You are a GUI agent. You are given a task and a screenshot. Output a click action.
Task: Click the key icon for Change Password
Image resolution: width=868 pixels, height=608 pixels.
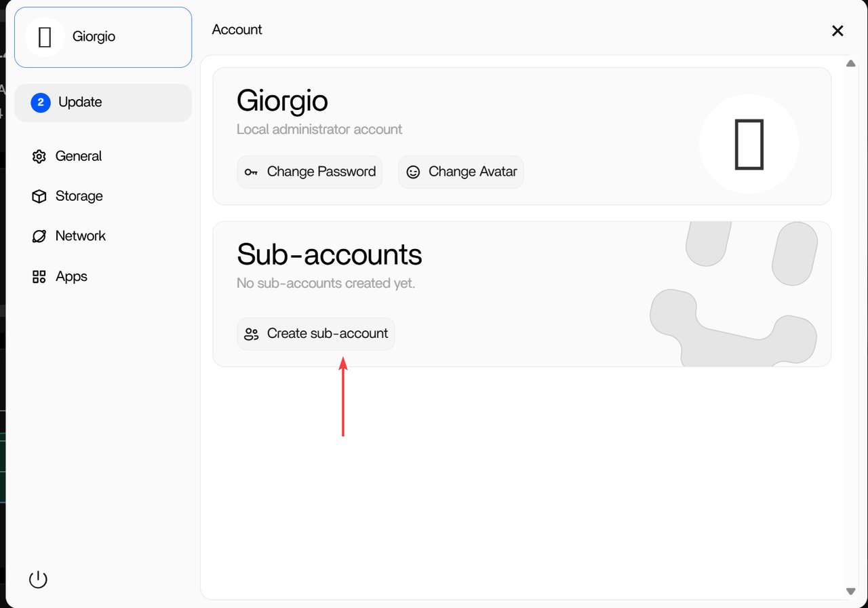[x=252, y=172]
